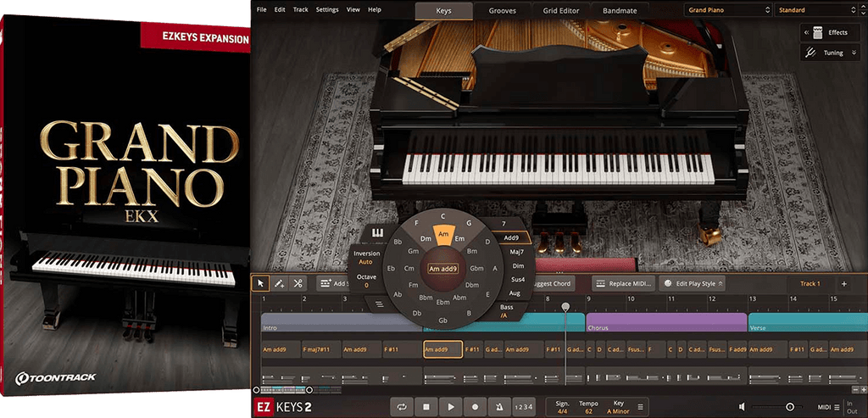
Task: Open the Help menu
Action: [375, 10]
